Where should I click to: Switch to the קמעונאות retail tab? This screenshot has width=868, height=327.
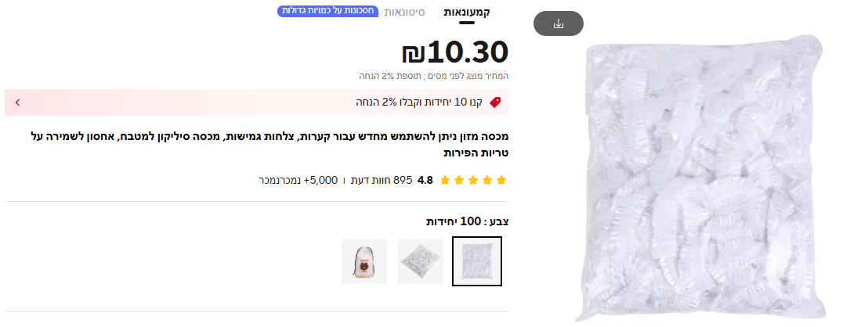coord(467,13)
